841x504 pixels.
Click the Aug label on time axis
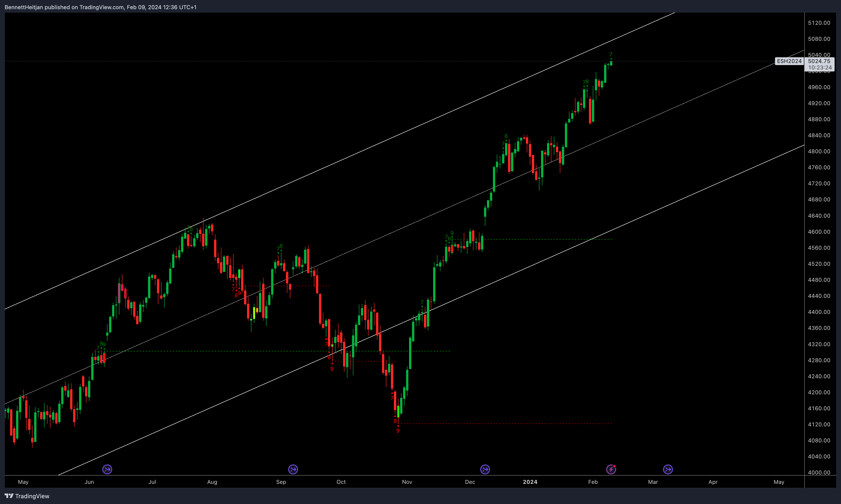(x=212, y=482)
